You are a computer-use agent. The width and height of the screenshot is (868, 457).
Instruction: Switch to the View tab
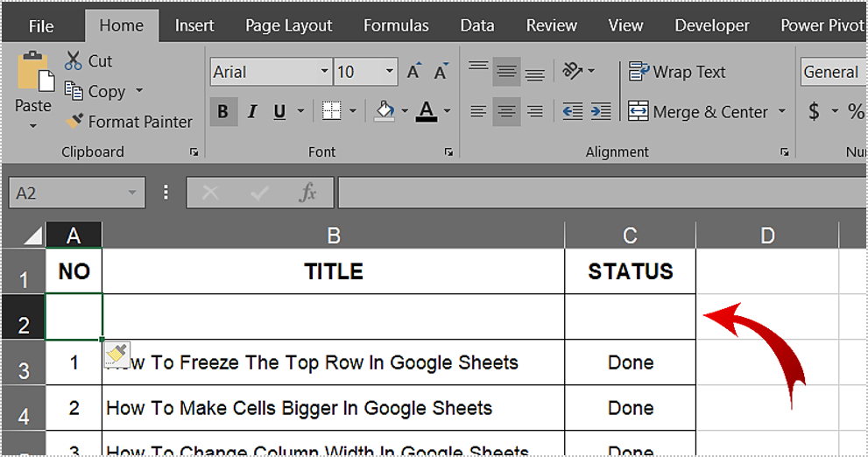coord(625,25)
